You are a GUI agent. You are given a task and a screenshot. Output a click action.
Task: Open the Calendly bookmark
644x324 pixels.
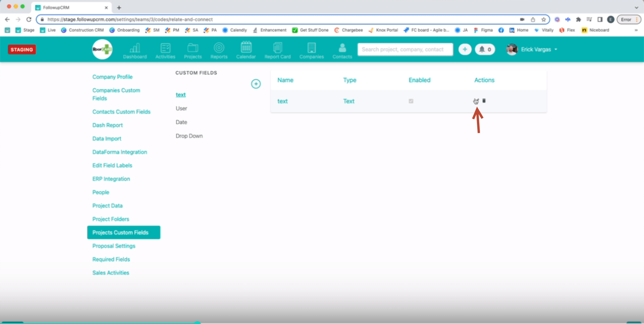click(x=235, y=30)
